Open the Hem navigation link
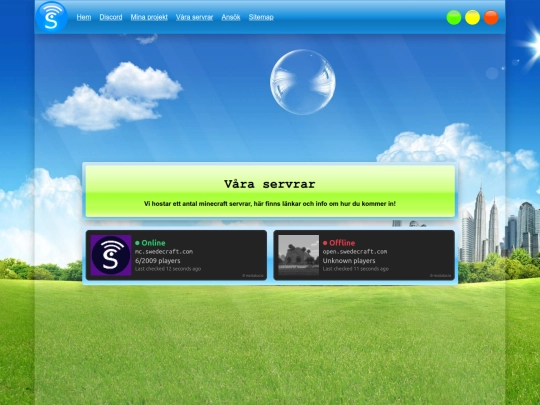 84,17
